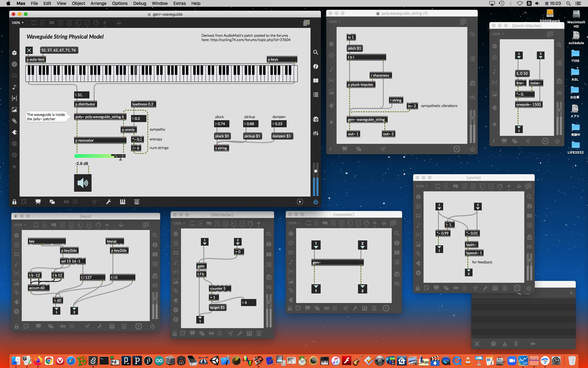Click the pluck 0.74 number box triangle
The width and height of the screenshot is (588, 368).
[x=216, y=124]
